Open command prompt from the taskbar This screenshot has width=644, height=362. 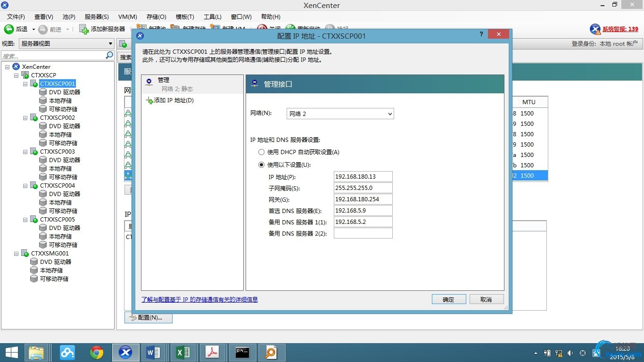[242, 353]
